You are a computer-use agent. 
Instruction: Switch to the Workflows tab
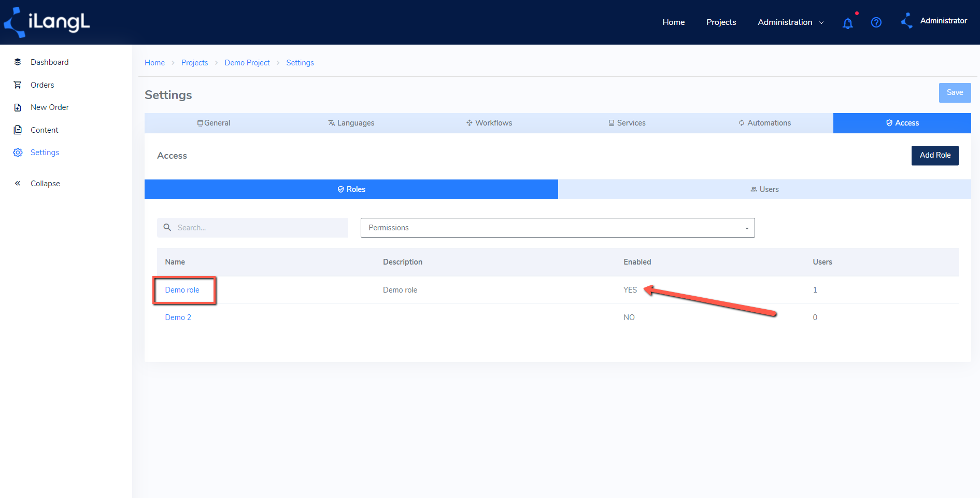point(489,123)
